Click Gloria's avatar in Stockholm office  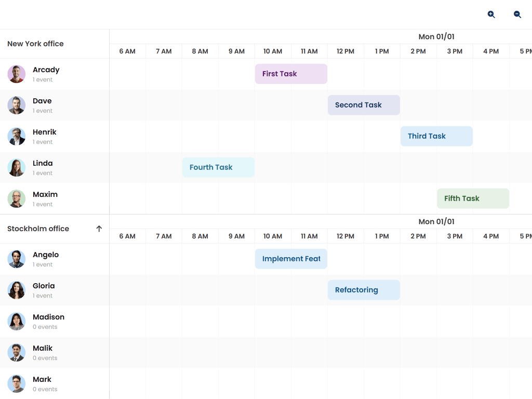(x=16, y=290)
